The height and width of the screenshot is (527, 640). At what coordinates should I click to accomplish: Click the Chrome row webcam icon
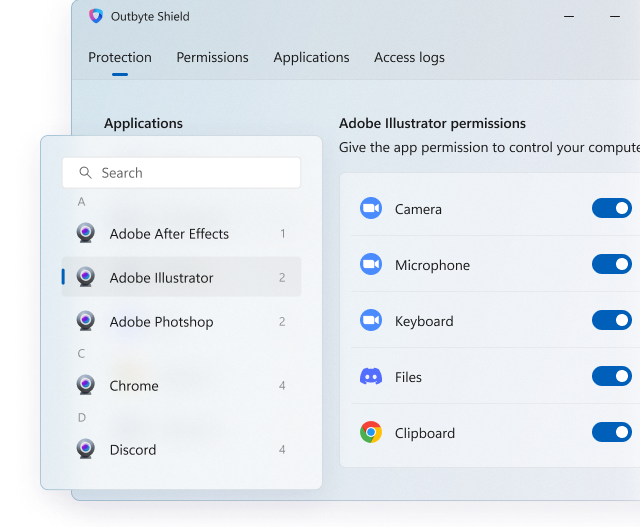[x=86, y=385]
